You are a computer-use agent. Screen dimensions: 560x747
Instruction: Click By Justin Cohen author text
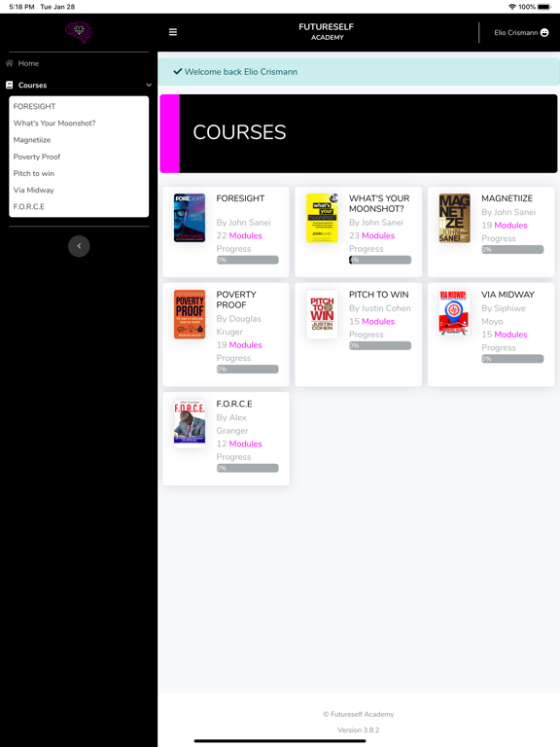[x=379, y=308]
